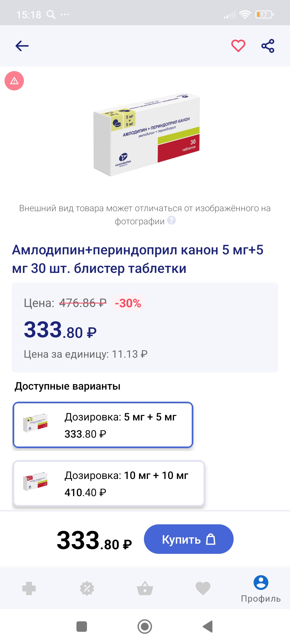Tap the product title Амлодипин+периндоприл канон
The width and height of the screenshot is (290, 644).
pos(137,259)
